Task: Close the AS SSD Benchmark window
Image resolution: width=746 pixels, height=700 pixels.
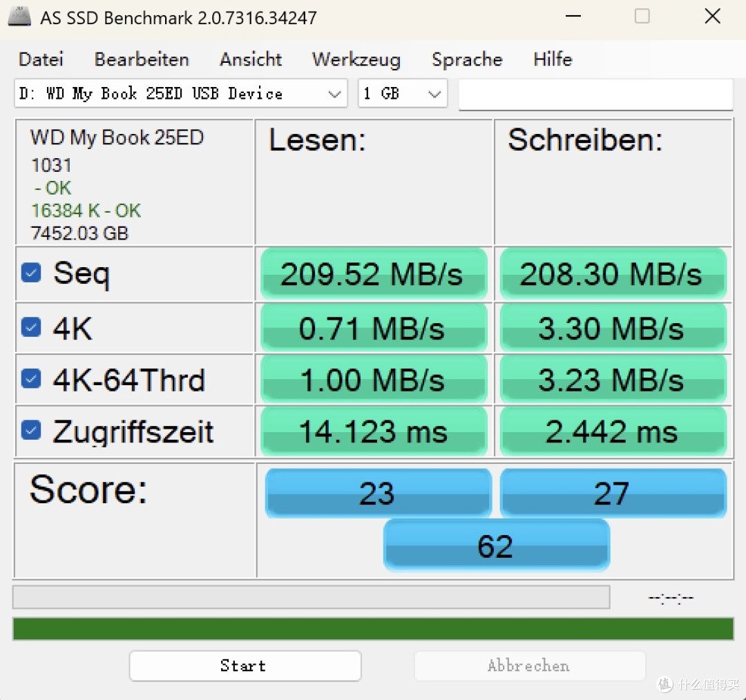Action: point(712,16)
